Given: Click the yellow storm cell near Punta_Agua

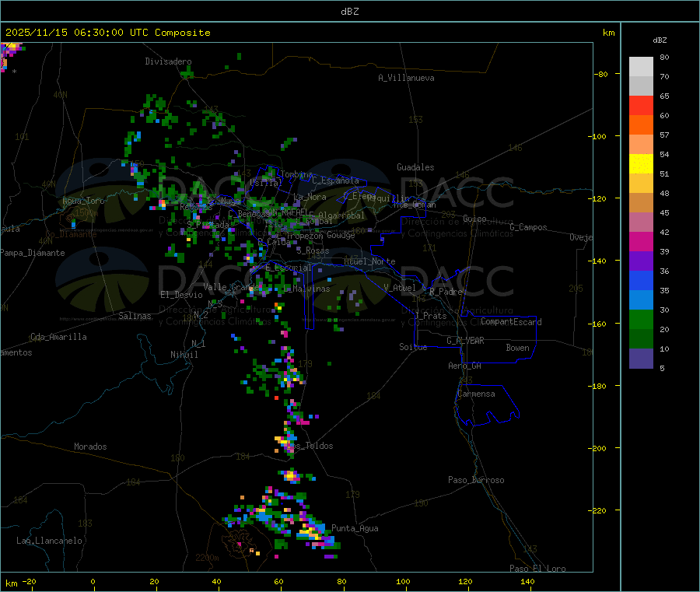Looking at the screenshot, I should 311,533.
